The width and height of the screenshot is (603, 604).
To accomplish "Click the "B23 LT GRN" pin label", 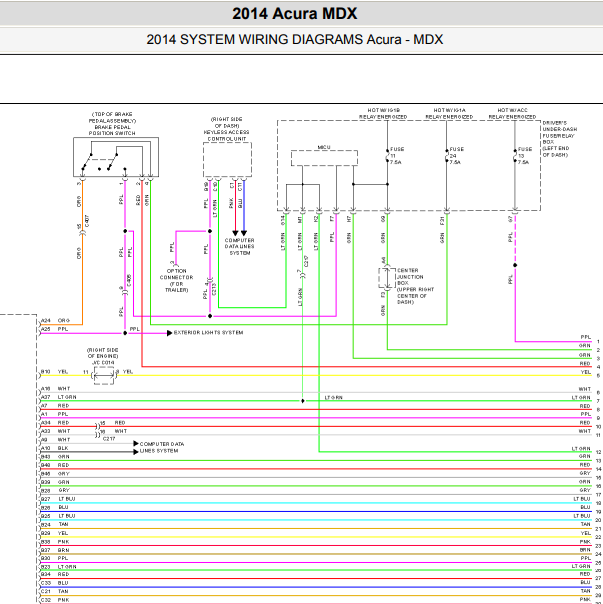I will click(x=59, y=567).
